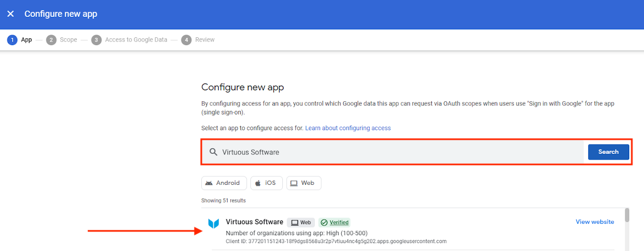The height and width of the screenshot is (251, 644).
Task: Go to step 2 Scope
Action: (x=62, y=40)
